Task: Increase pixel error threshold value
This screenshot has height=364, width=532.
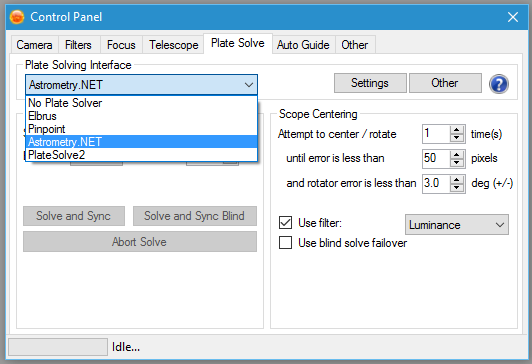Action: [457, 155]
